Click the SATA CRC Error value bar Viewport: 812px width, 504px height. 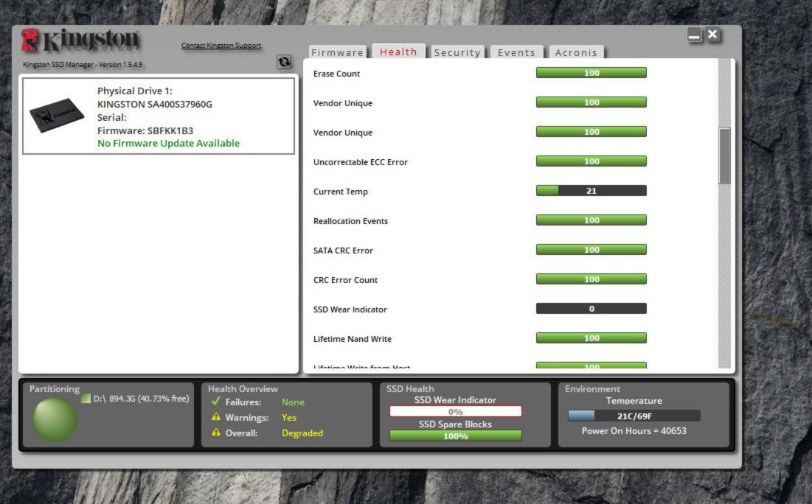click(x=591, y=250)
